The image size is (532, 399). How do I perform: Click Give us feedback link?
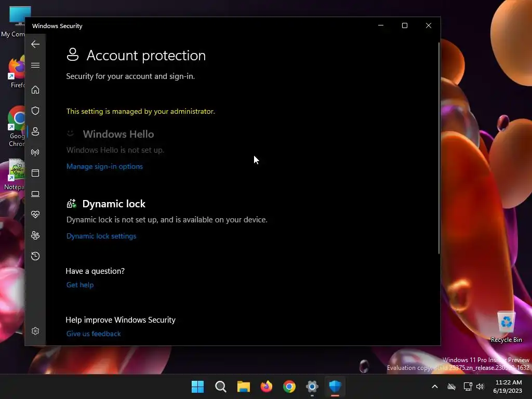point(94,334)
